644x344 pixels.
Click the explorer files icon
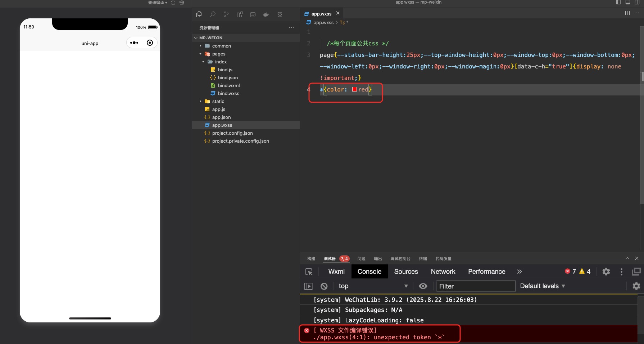(x=199, y=14)
